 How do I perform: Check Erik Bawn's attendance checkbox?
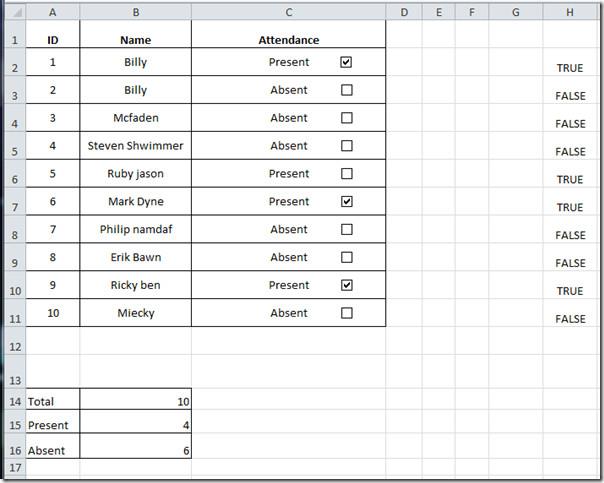pyautogui.click(x=347, y=257)
